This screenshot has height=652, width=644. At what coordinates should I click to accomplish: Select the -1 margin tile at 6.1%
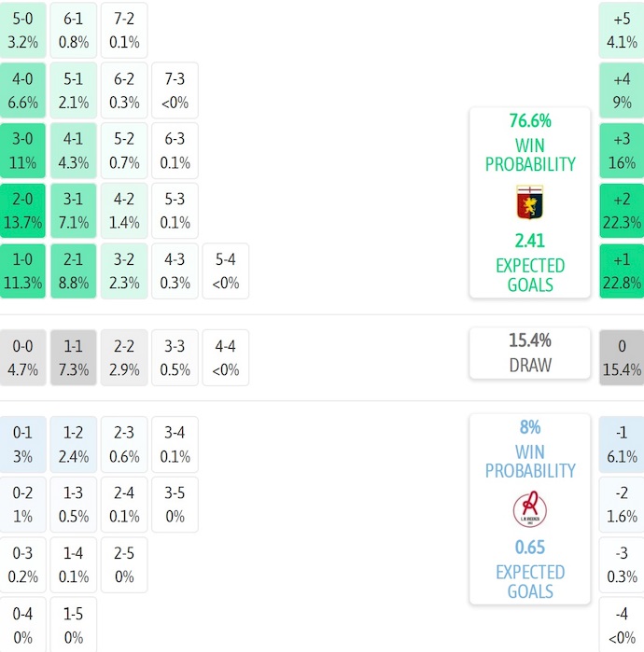point(622,445)
